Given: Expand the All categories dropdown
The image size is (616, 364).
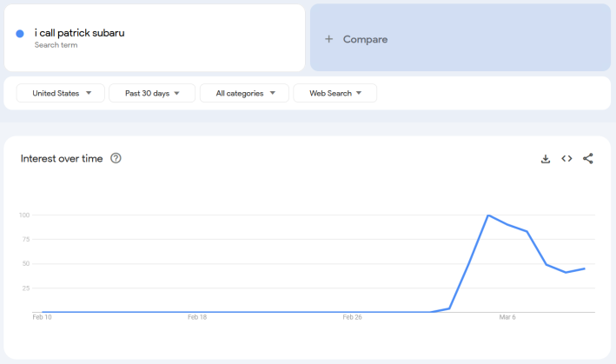Looking at the screenshot, I should 244,93.
